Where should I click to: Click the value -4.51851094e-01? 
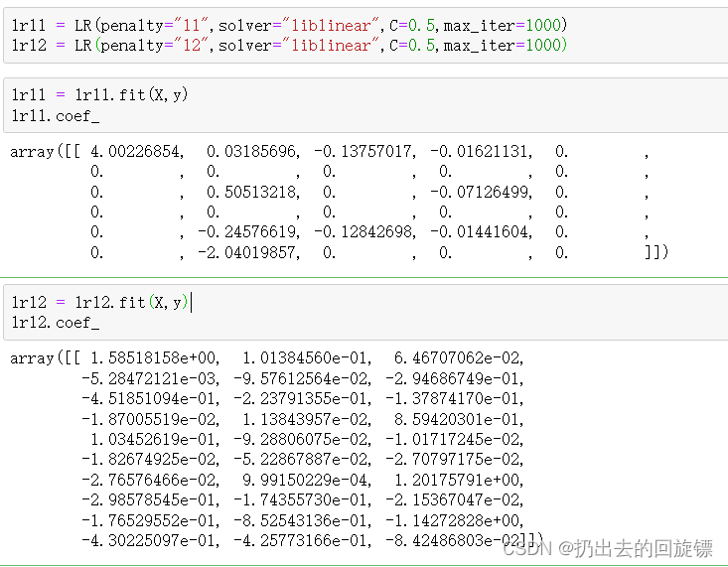click(x=149, y=399)
